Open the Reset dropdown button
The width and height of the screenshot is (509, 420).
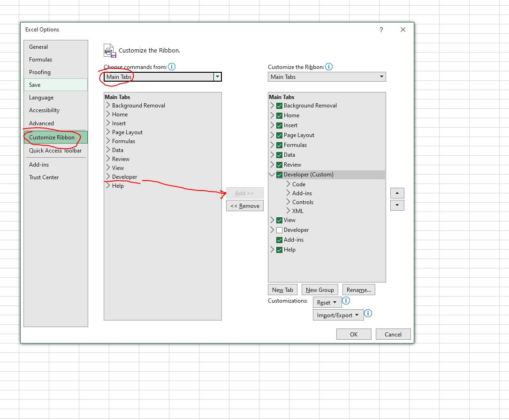point(327,302)
